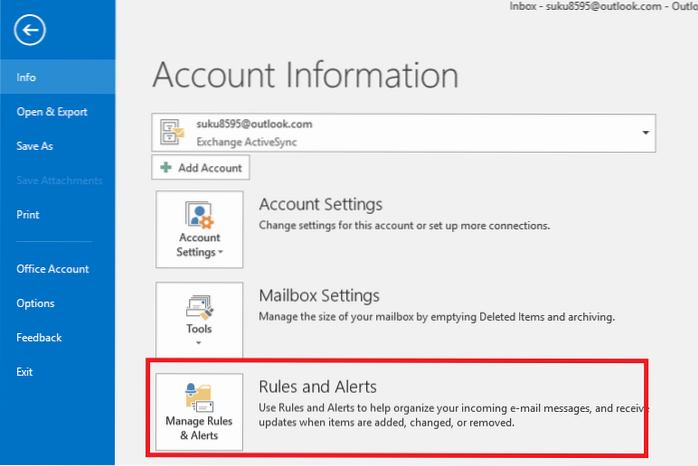Open Manage Rules & Alerts
698x466 pixels.
(199, 412)
